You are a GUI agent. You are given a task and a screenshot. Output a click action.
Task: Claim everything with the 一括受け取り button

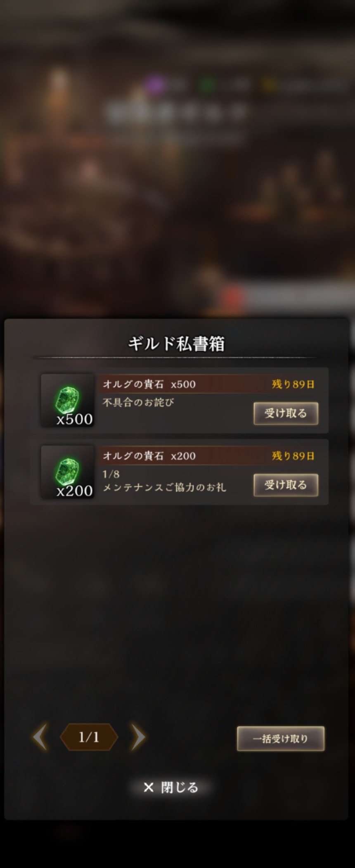tap(281, 738)
